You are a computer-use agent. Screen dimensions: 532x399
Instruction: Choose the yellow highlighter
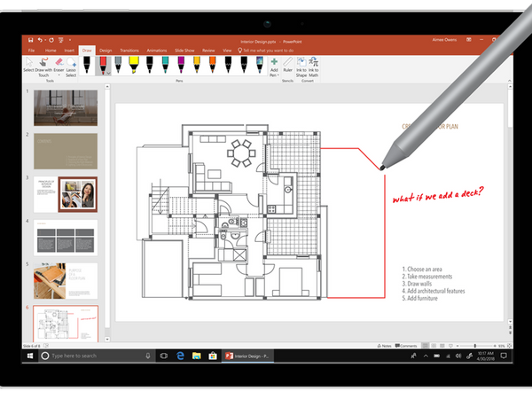point(134,65)
